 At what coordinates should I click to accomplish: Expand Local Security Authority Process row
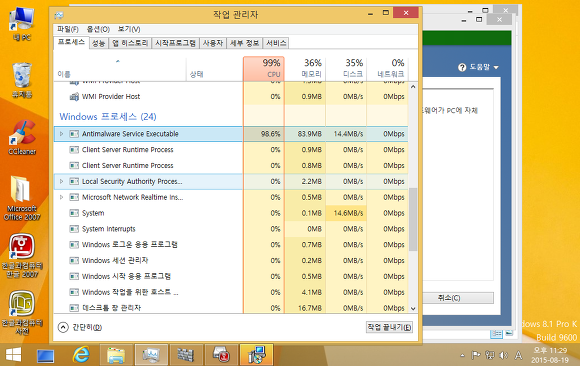(61, 181)
